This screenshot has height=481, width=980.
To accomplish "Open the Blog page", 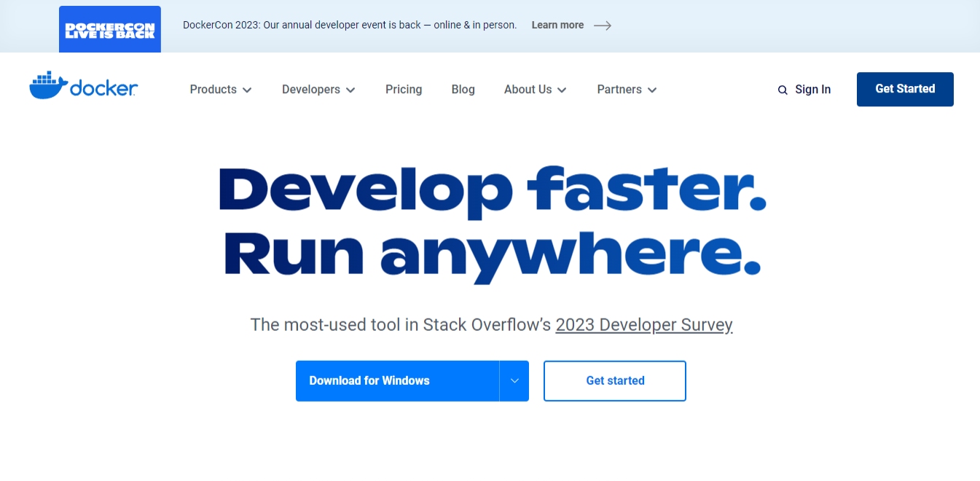I will (463, 90).
